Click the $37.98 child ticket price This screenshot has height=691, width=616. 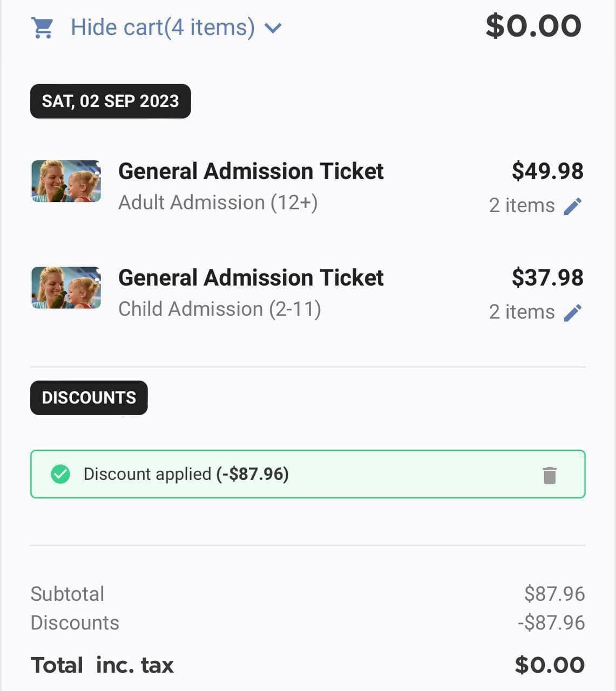(547, 277)
